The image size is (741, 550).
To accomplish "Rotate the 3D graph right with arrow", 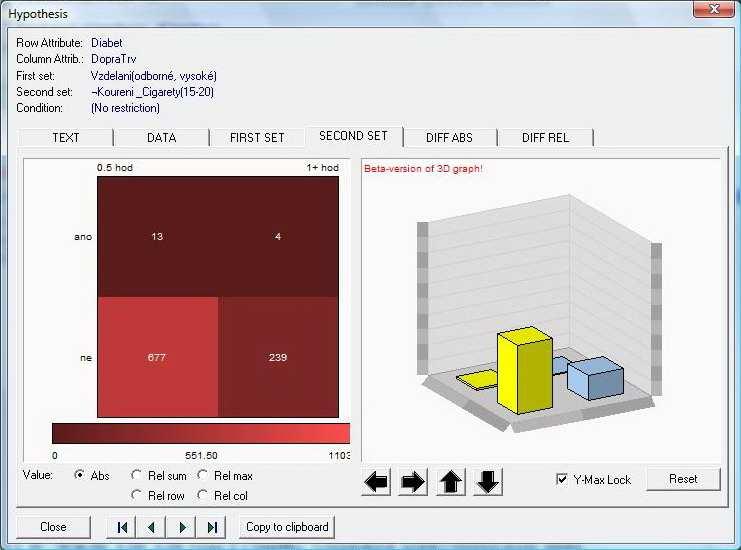I will pyautogui.click(x=413, y=482).
